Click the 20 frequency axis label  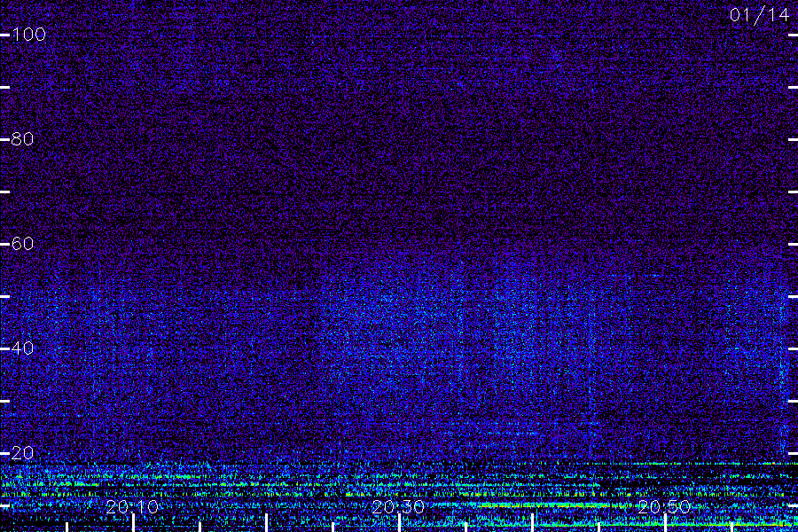point(22,452)
